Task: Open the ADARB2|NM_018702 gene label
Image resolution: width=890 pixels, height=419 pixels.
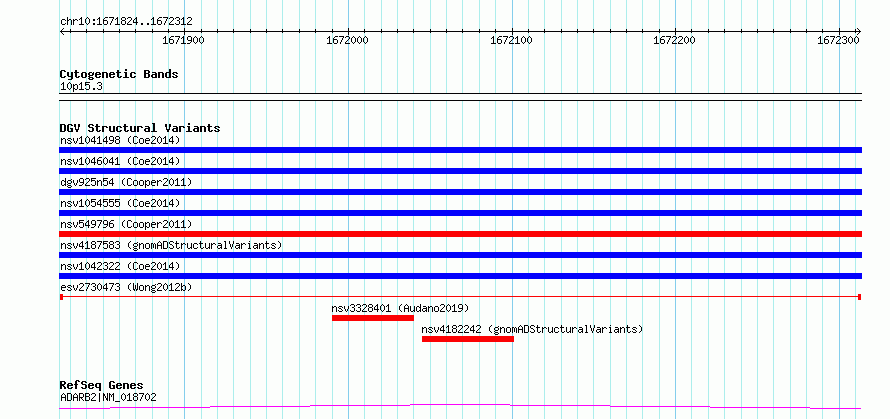Action: point(108,397)
